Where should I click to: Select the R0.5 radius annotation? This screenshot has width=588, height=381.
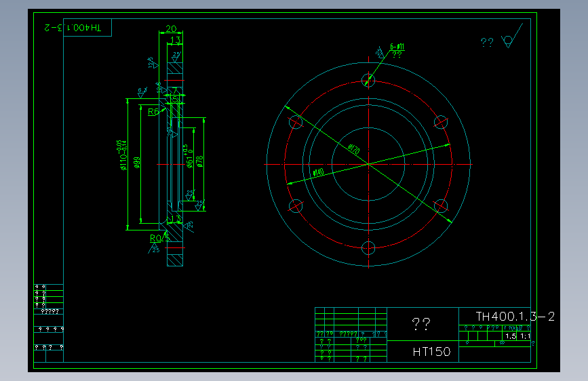(x=160, y=238)
